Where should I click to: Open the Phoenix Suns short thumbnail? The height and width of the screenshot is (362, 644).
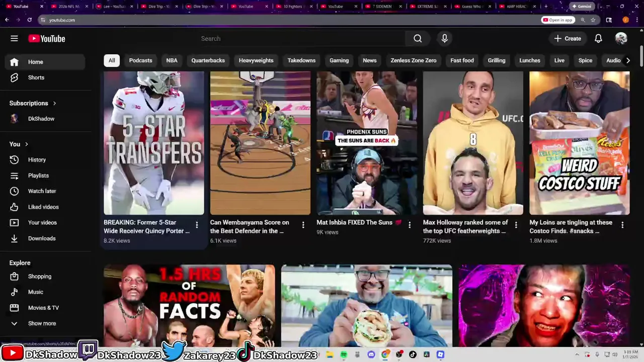click(367, 143)
